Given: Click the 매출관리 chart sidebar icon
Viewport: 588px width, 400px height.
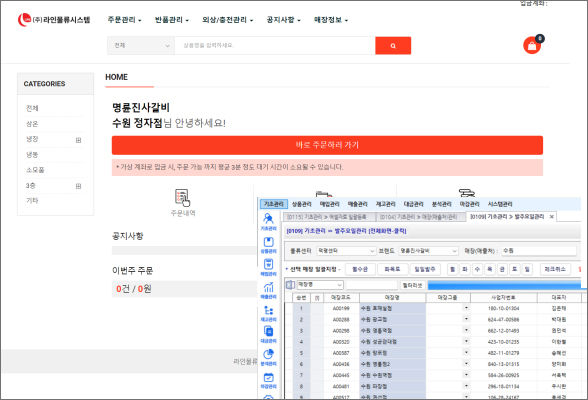Looking at the screenshot, I should pos(268,291).
